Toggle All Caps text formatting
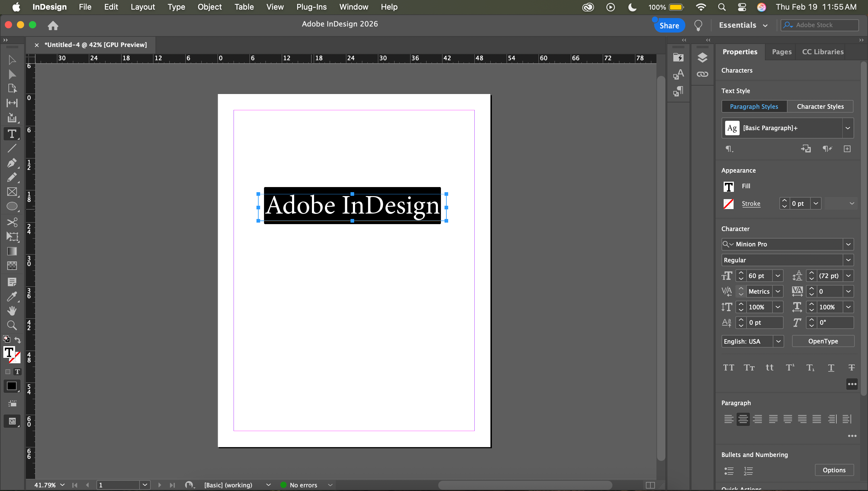The height and width of the screenshot is (491, 868). click(728, 367)
